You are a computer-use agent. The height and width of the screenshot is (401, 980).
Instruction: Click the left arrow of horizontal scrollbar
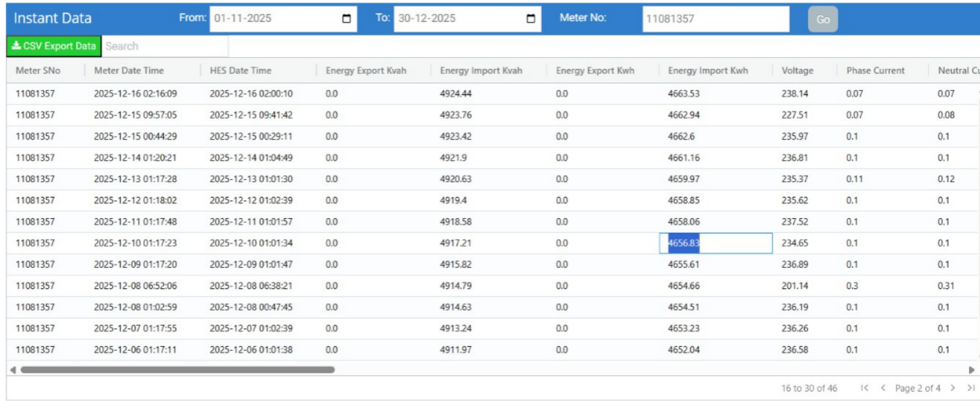[12, 370]
